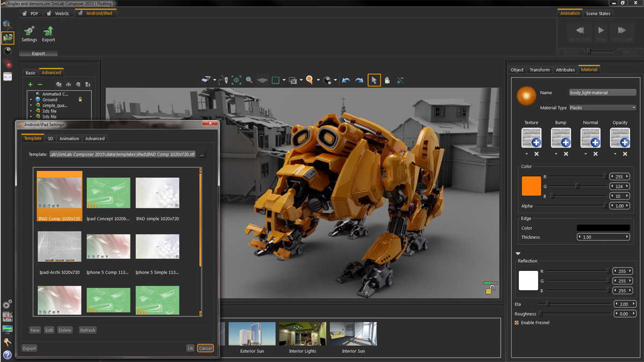The width and height of the screenshot is (644, 362).
Task: Toggle the padlock icon in viewport corner
Action: pyautogui.click(x=489, y=290)
